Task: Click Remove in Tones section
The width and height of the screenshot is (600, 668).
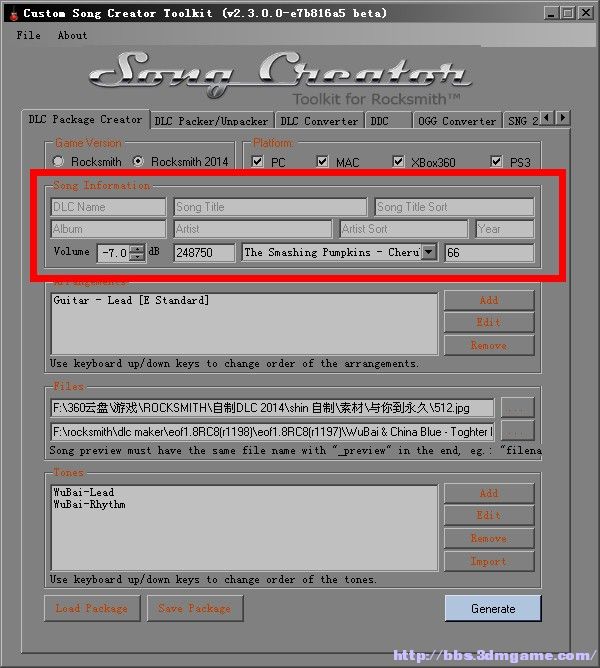Action: pos(489,538)
